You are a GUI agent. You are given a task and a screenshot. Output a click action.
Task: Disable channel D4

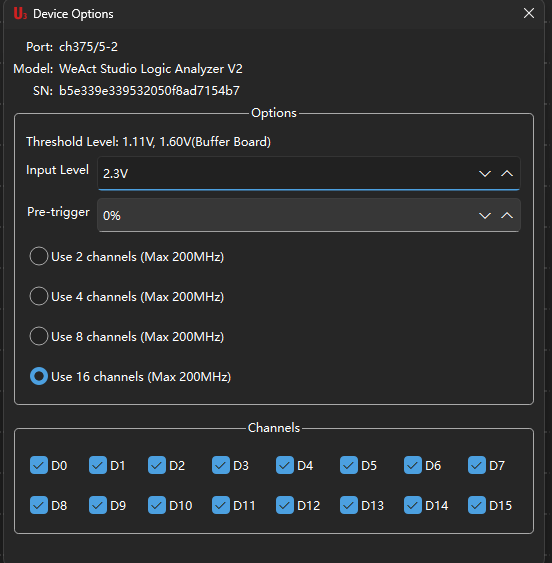tap(285, 465)
